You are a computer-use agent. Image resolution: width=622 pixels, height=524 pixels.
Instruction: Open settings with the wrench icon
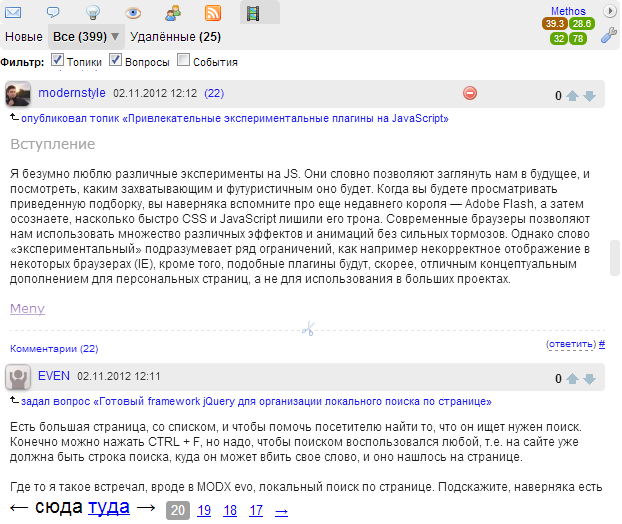(x=609, y=35)
